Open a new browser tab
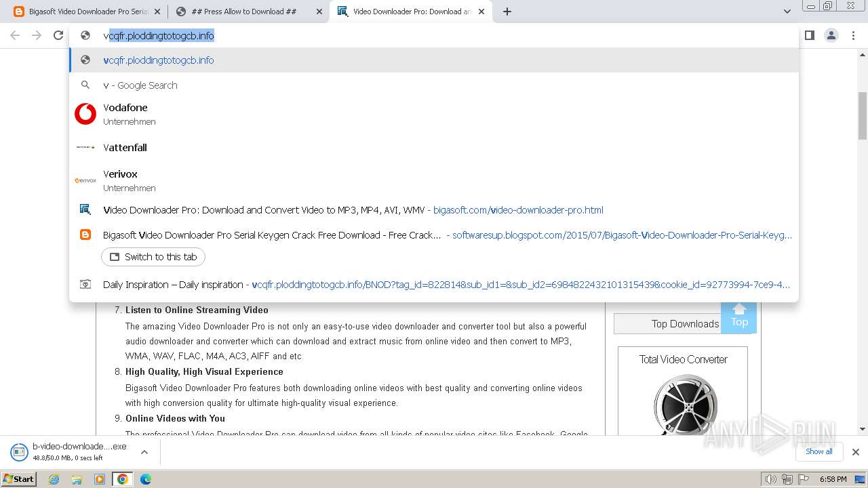The width and height of the screenshot is (868, 488). [507, 12]
